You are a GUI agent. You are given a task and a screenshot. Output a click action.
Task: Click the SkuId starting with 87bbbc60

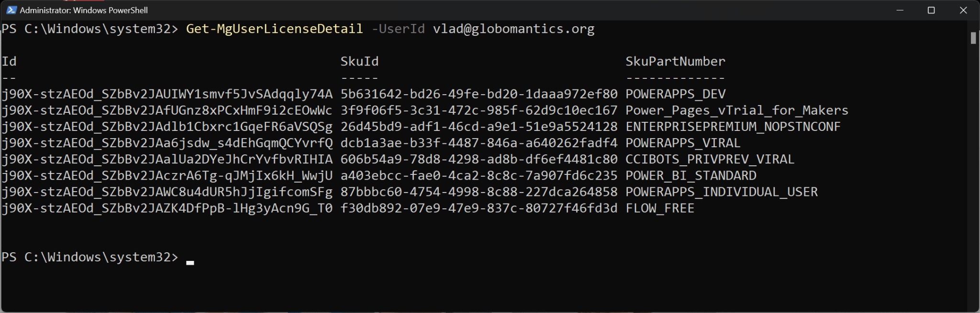479,192
